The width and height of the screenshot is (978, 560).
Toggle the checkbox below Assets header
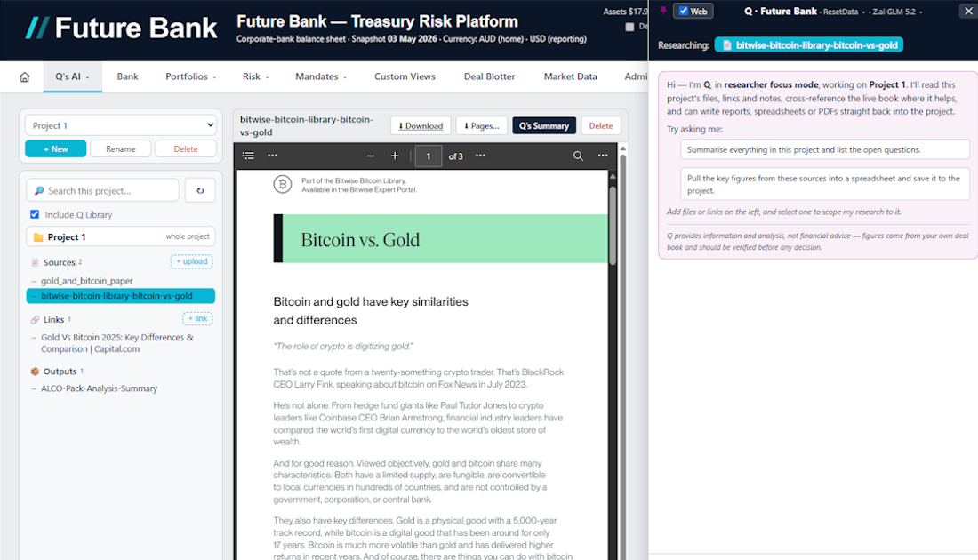click(630, 27)
